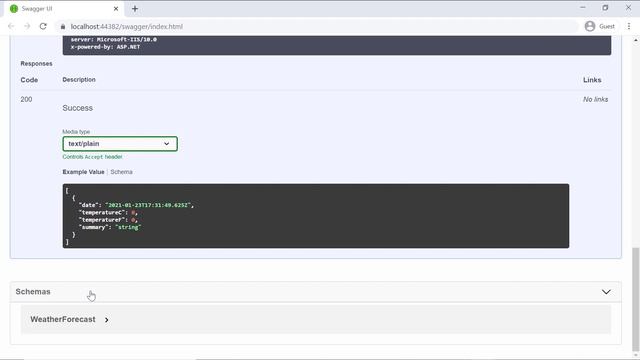Click the server Microsoft-IIS header line
The height and width of the screenshot is (360, 640).
pyautogui.click(x=113, y=40)
